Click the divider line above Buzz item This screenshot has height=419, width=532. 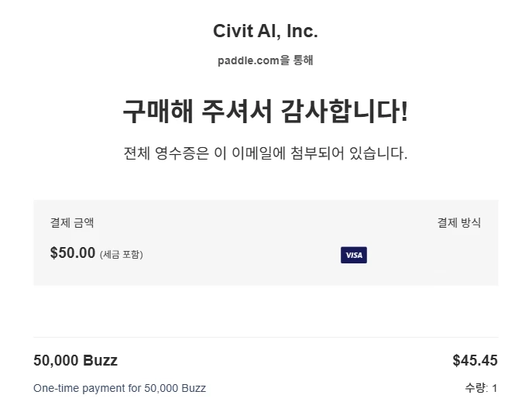266,337
